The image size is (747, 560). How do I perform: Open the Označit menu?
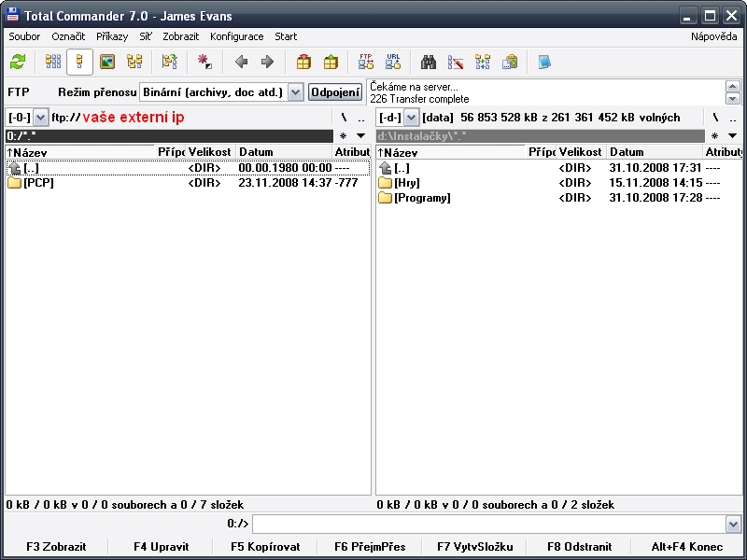pos(68,36)
